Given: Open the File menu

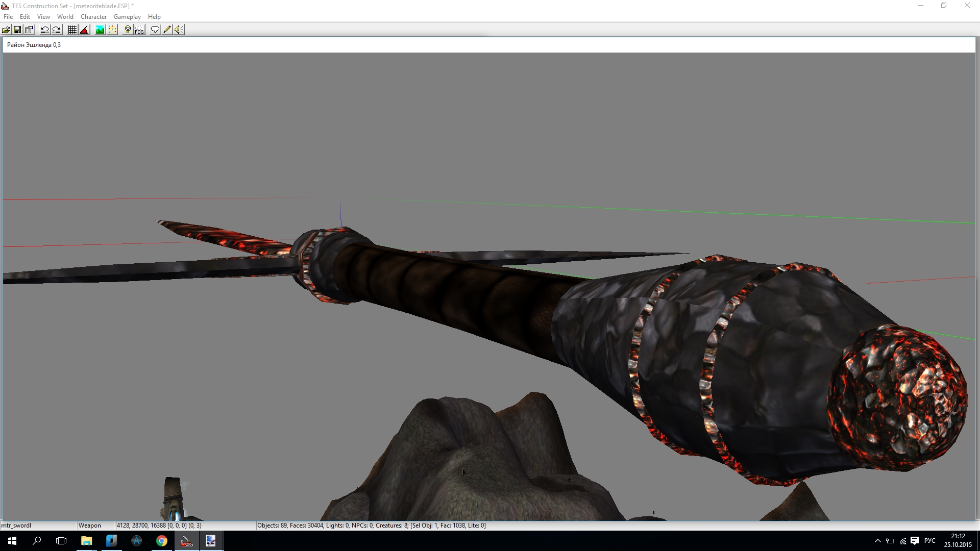Looking at the screenshot, I should coord(8,17).
